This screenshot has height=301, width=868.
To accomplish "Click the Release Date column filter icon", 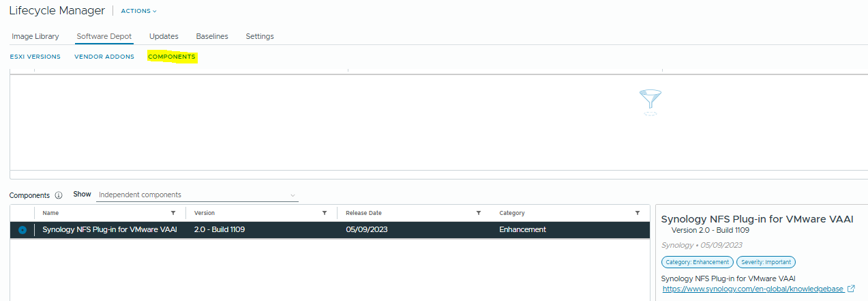I will (479, 213).
